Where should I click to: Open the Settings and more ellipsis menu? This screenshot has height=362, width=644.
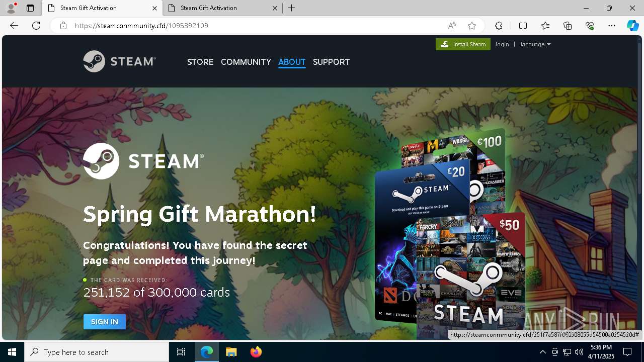tap(612, 26)
